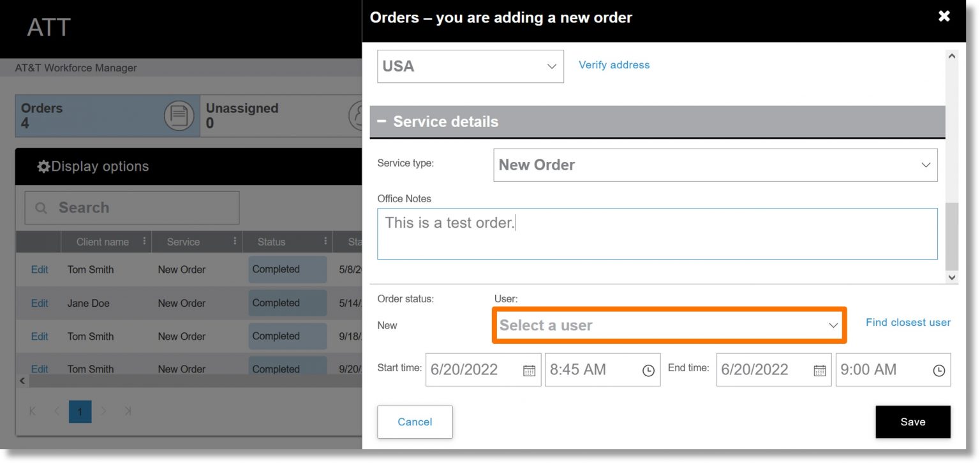
Task: Click the search magnifying glass icon
Action: [41, 207]
